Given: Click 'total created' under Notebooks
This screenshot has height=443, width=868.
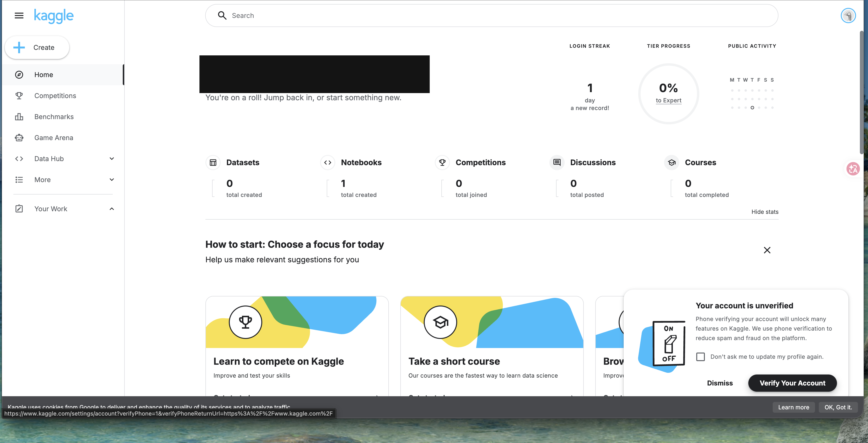Looking at the screenshot, I should pos(359,195).
